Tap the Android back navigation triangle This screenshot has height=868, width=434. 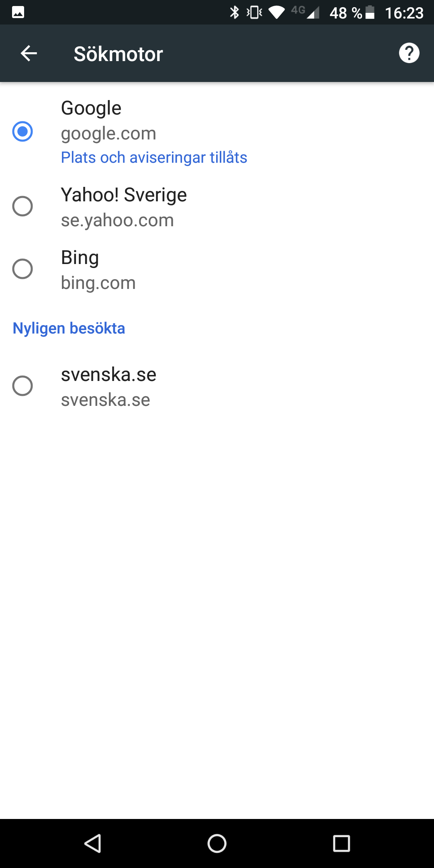93,843
